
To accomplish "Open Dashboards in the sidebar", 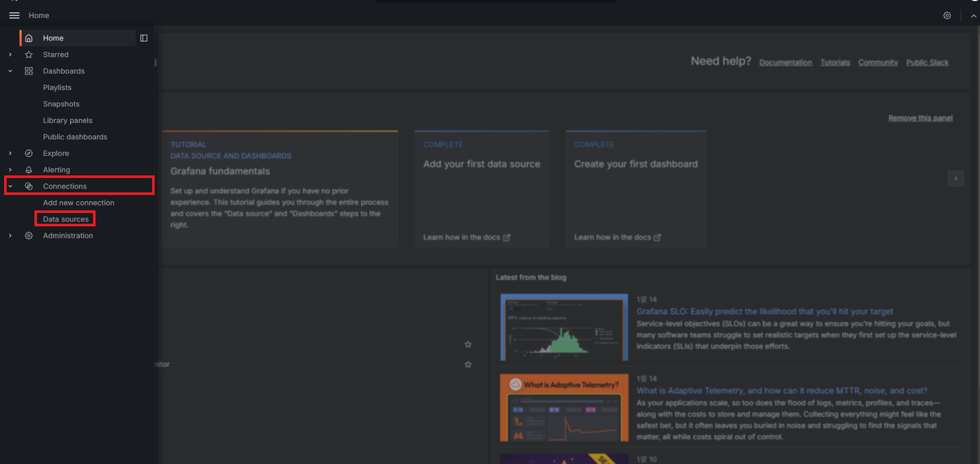I will (64, 71).
